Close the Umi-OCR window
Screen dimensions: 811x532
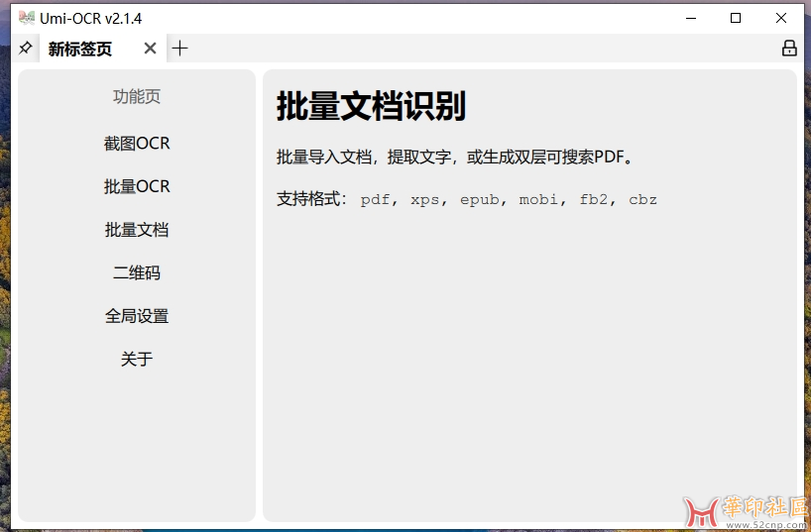(781, 18)
